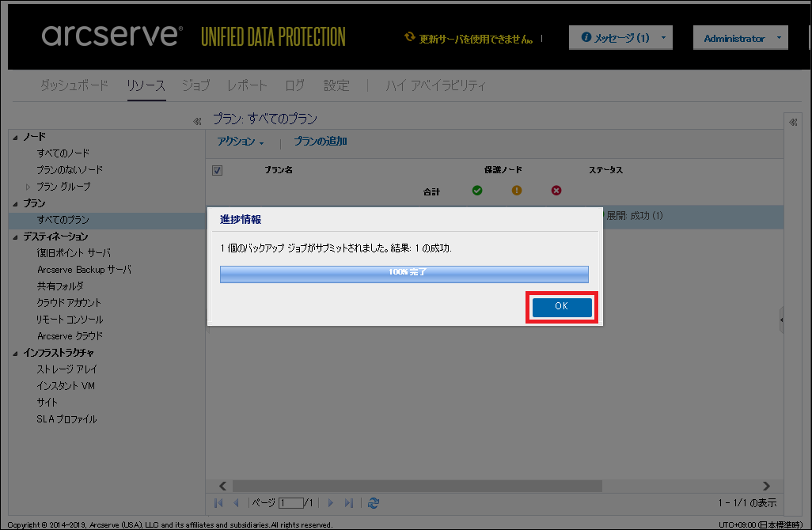Click the arcserve logo

112,35
